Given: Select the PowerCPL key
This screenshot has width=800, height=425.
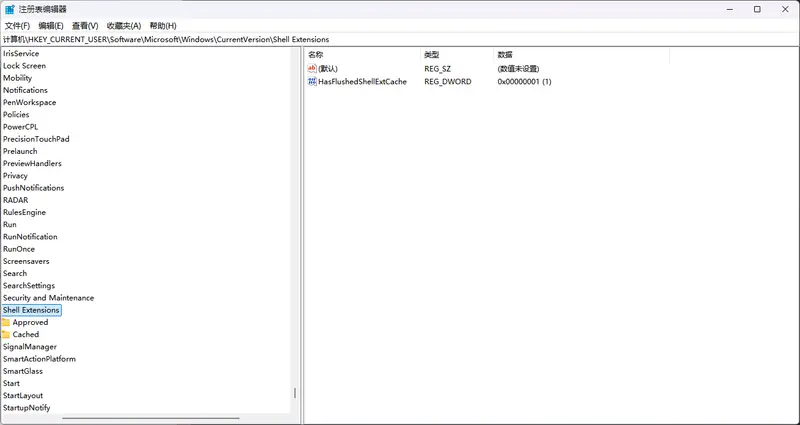Looking at the screenshot, I should 20,127.
